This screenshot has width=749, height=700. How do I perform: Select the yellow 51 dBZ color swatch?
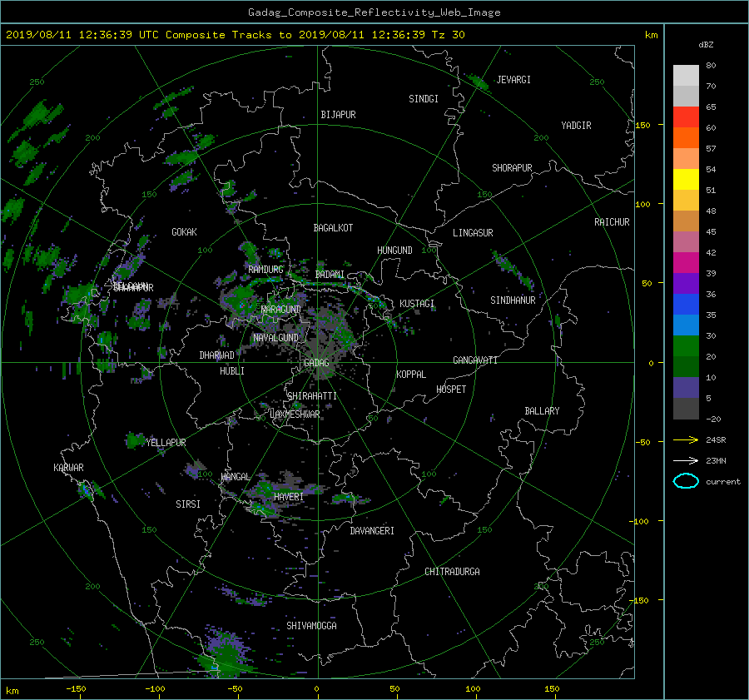point(686,180)
